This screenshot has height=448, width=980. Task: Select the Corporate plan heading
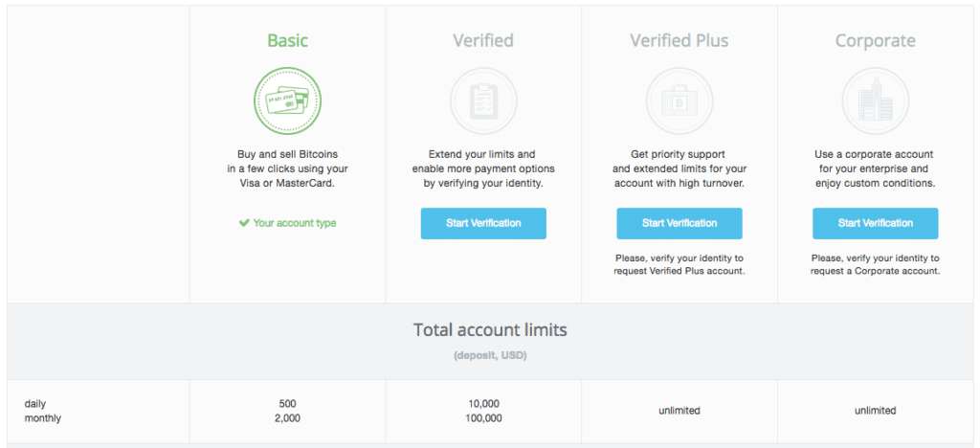(x=875, y=40)
